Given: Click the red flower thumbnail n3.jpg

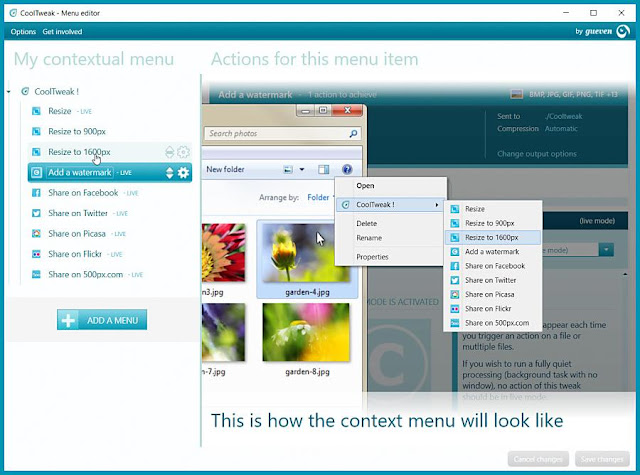Looking at the screenshot, I should (x=224, y=253).
